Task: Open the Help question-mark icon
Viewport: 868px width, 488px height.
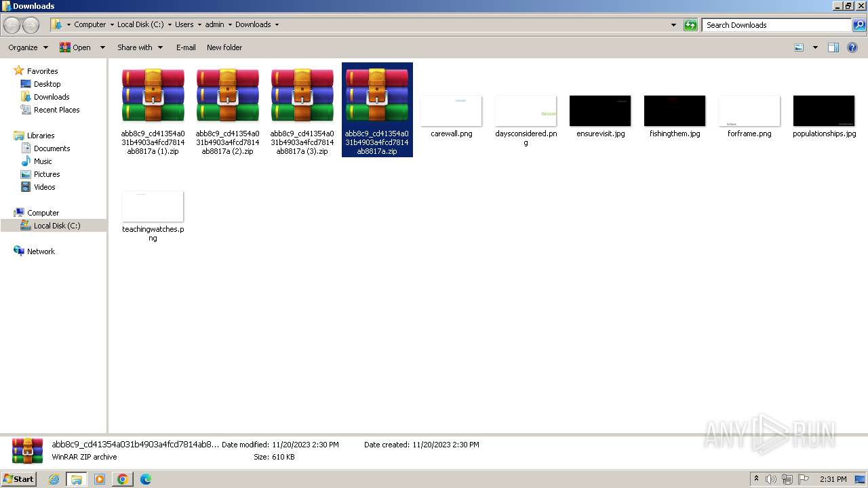Action: pos(852,47)
